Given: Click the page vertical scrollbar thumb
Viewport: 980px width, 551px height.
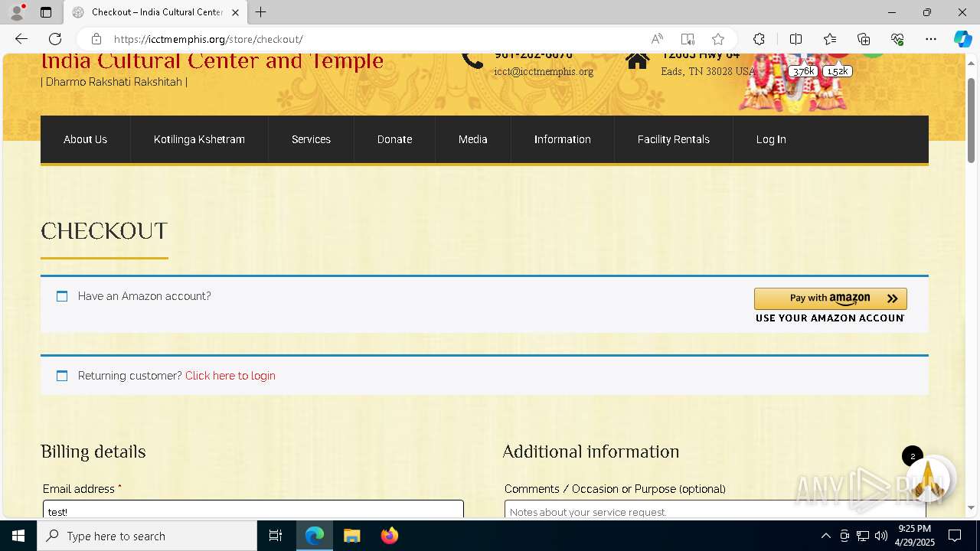Looking at the screenshot, I should click(x=972, y=120).
